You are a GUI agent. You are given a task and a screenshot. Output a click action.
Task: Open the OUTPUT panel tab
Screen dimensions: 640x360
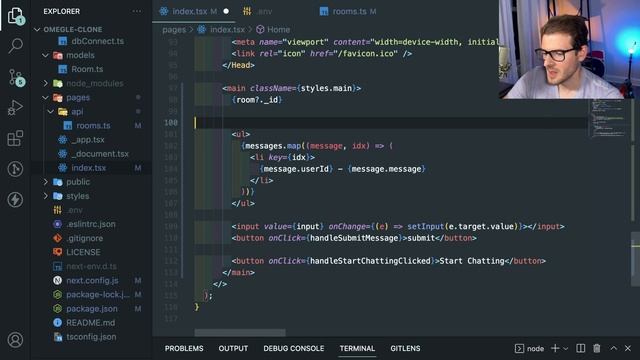click(x=233, y=348)
